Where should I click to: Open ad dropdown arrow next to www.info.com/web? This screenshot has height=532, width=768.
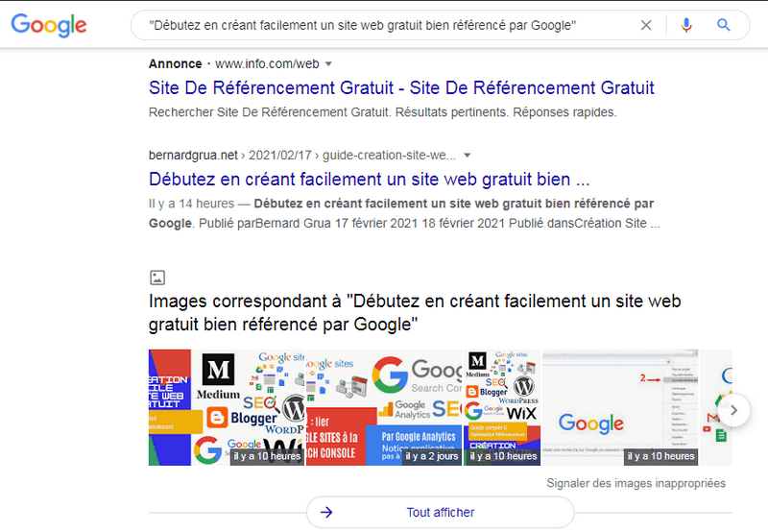click(x=328, y=63)
